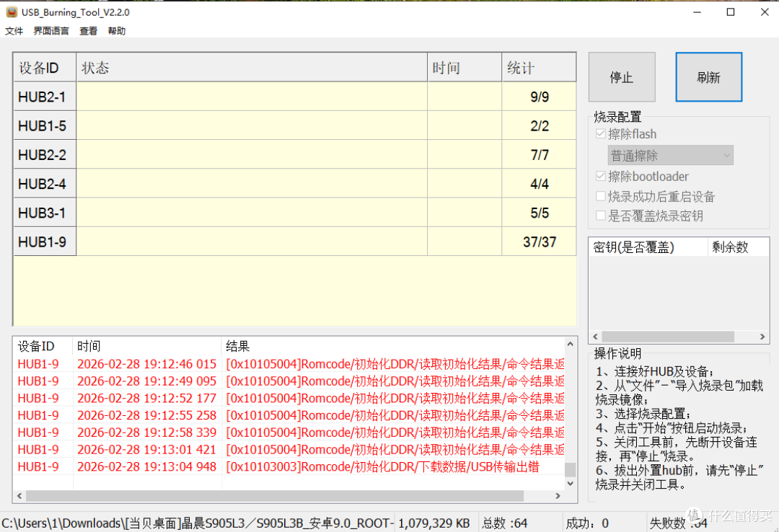Close the USB Burning Tool window
This screenshot has width=779, height=532.
click(764, 12)
